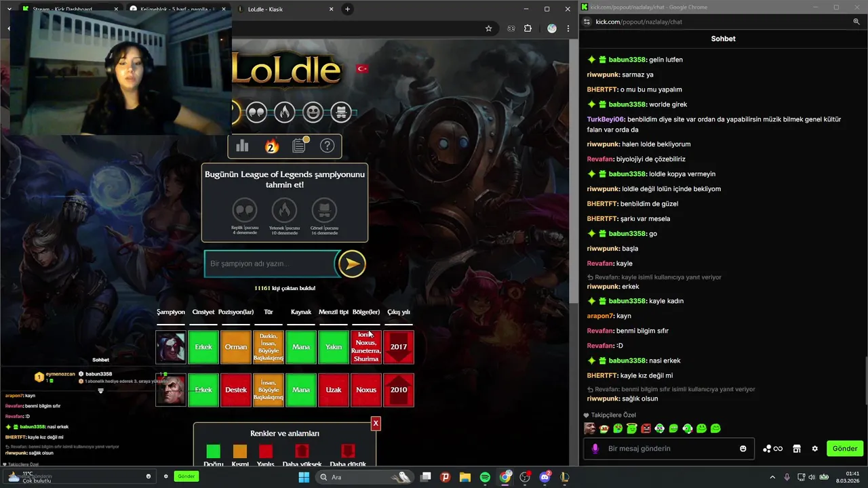Open Chrome profile avatar

click(x=552, y=28)
